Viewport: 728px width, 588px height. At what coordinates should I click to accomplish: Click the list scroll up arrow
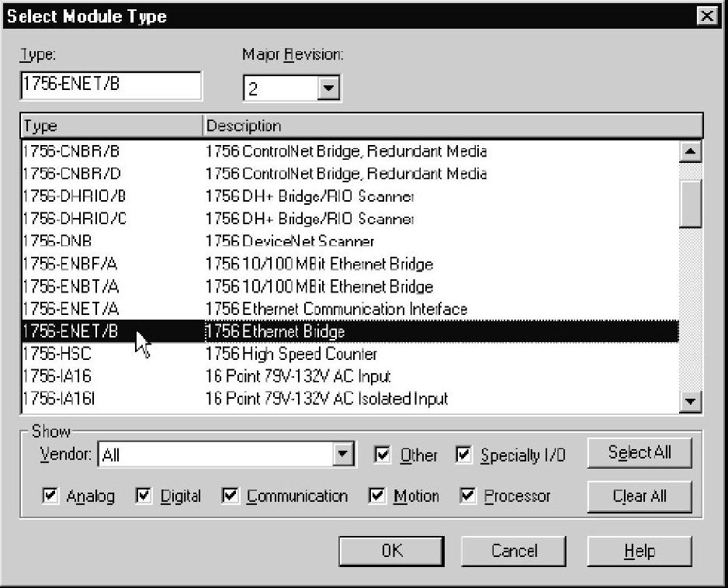[x=690, y=151]
